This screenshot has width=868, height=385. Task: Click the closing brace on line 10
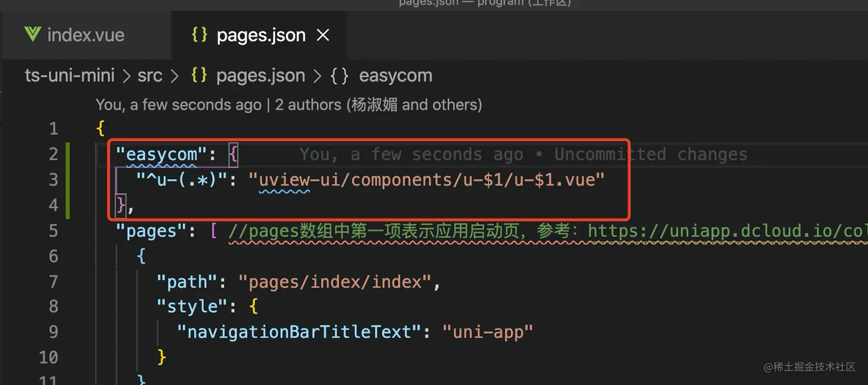(162, 357)
